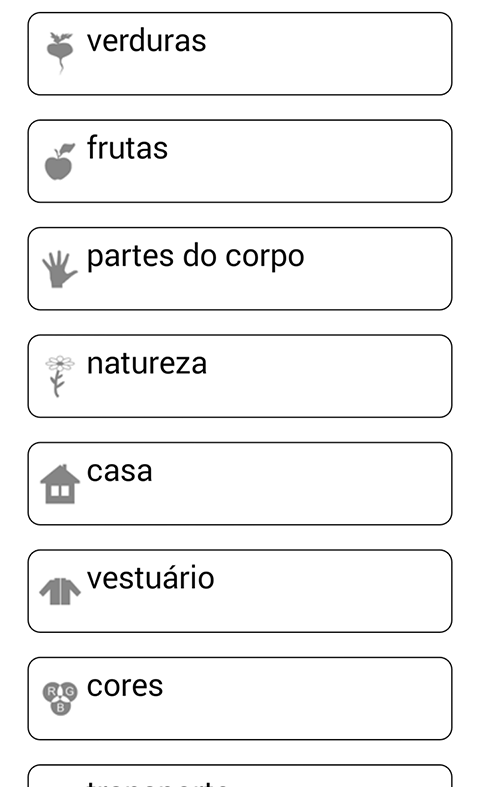The width and height of the screenshot is (480, 787).
Task: Select the hand icon for body parts
Action: tap(60, 269)
